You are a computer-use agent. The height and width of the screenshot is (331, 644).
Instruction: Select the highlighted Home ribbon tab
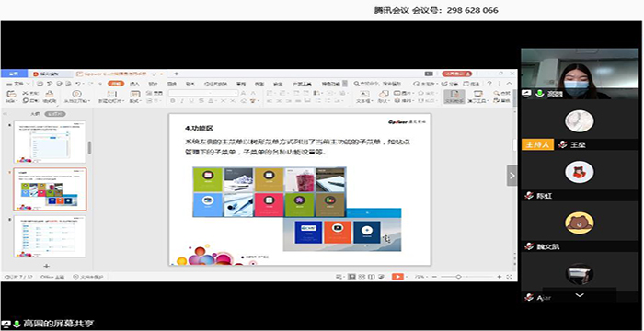pyautogui.click(x=116, y=84)
